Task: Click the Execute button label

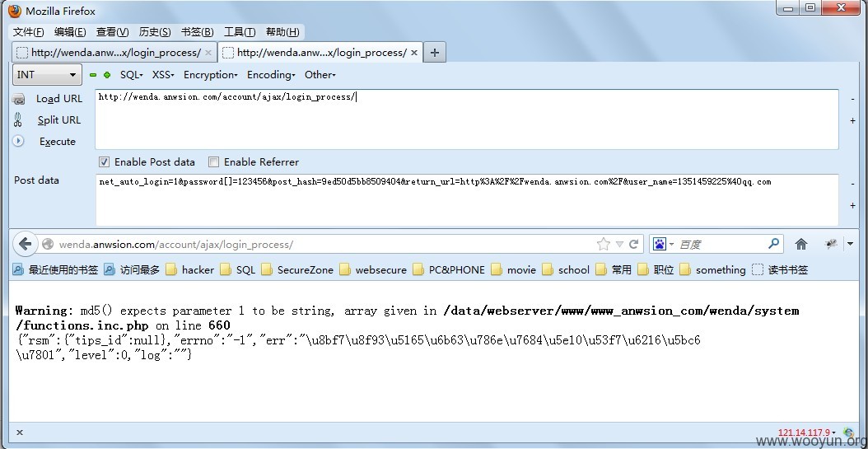Action: [58, 142]
